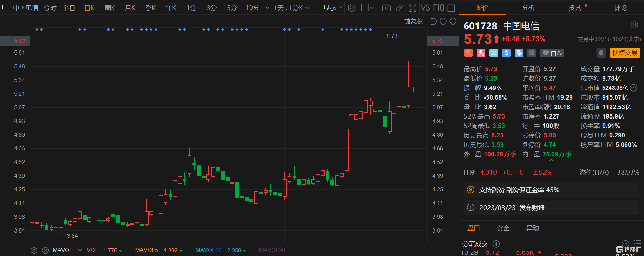Select the 周K weekly chart tab
The height and width of the screenshot is (256, 644).
pos(110,8)
